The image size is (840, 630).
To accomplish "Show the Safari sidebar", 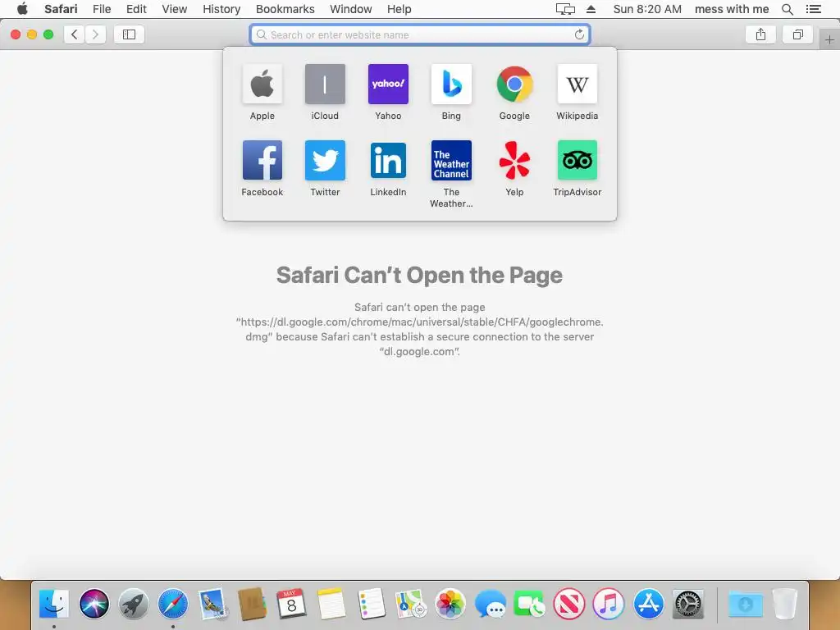I will coord(129,34).
